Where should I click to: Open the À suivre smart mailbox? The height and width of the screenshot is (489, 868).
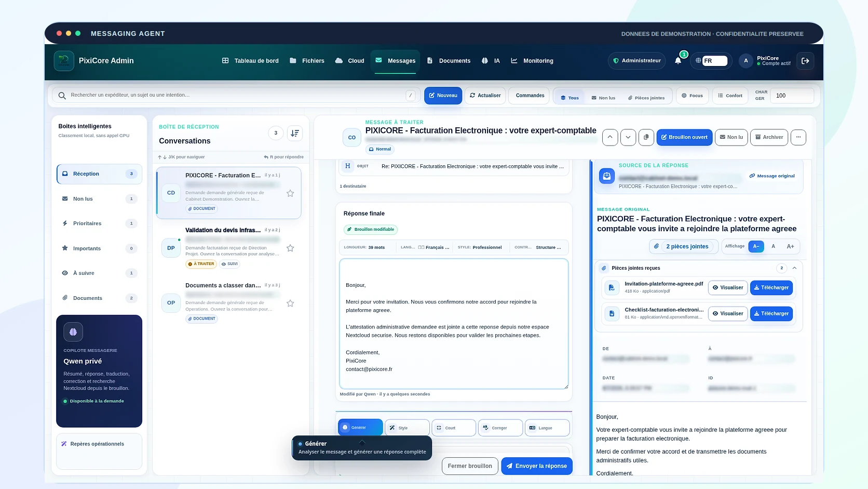click(x=99, y=273)
